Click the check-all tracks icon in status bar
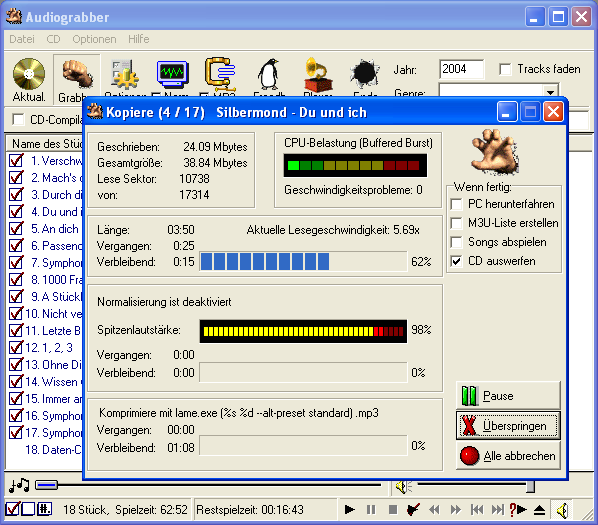Image resolution: width=598 pixels, height=525 pixels. pos(12,509)
